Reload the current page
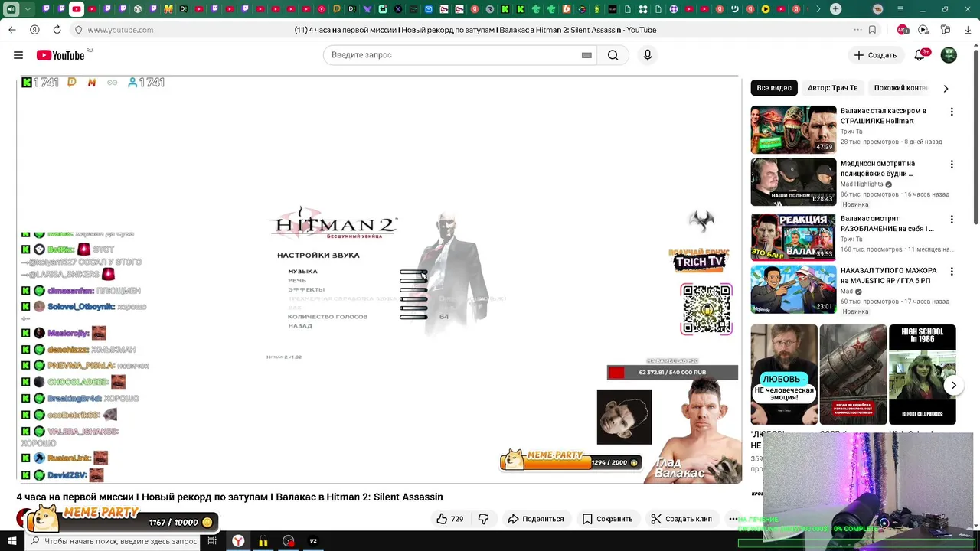Viewport: 980px width, 551px height. click(x=57, y=30)
